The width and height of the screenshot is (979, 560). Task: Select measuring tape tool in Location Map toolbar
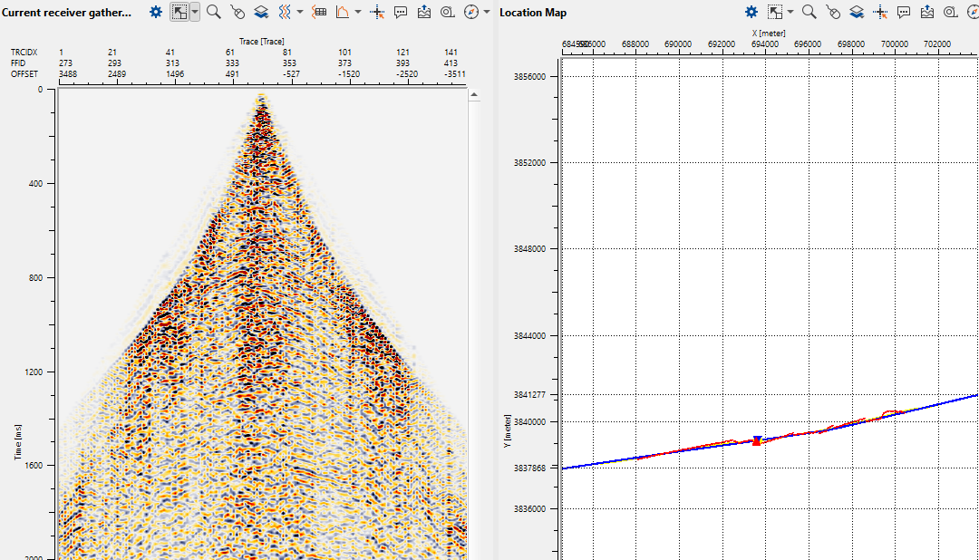pos(951,12)
